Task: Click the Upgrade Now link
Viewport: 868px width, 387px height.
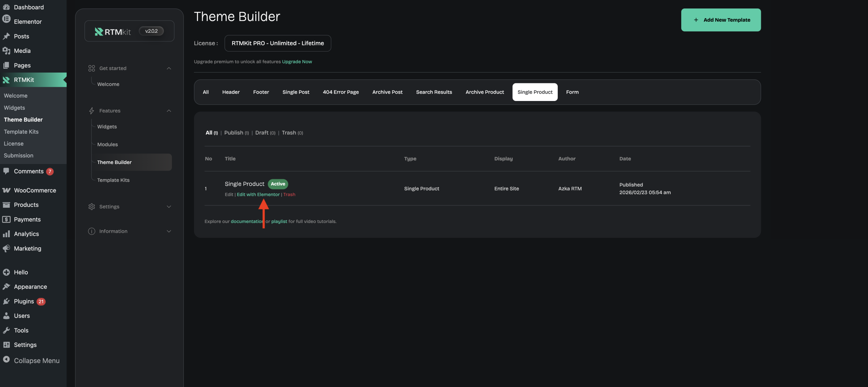Action: pyautogui.click(x=297, y=62)
